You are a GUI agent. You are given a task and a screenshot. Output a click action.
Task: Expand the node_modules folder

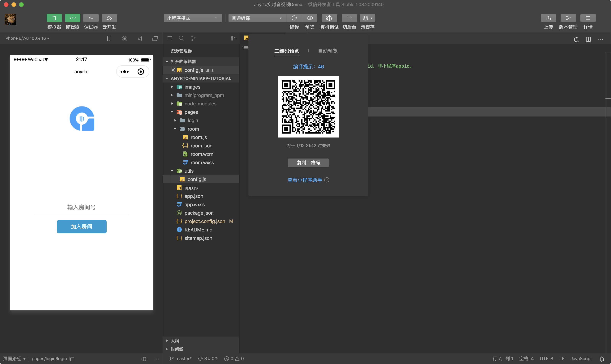201,104
